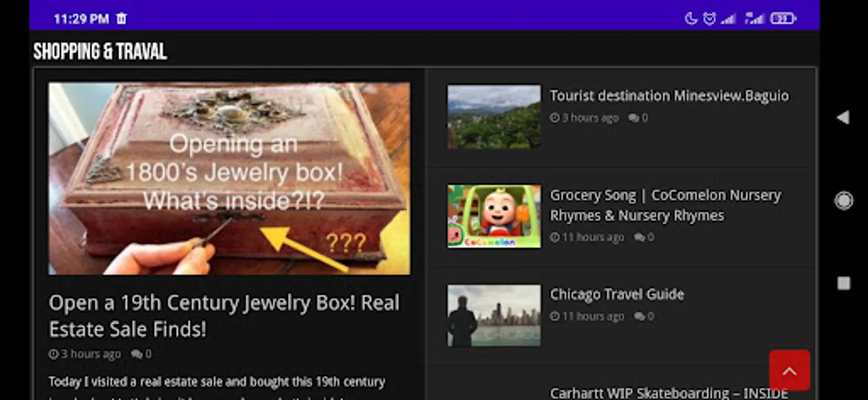Open "Tourist destination Minesview.Baguio" article link
The image size is (868, 400).
(669, 96)
